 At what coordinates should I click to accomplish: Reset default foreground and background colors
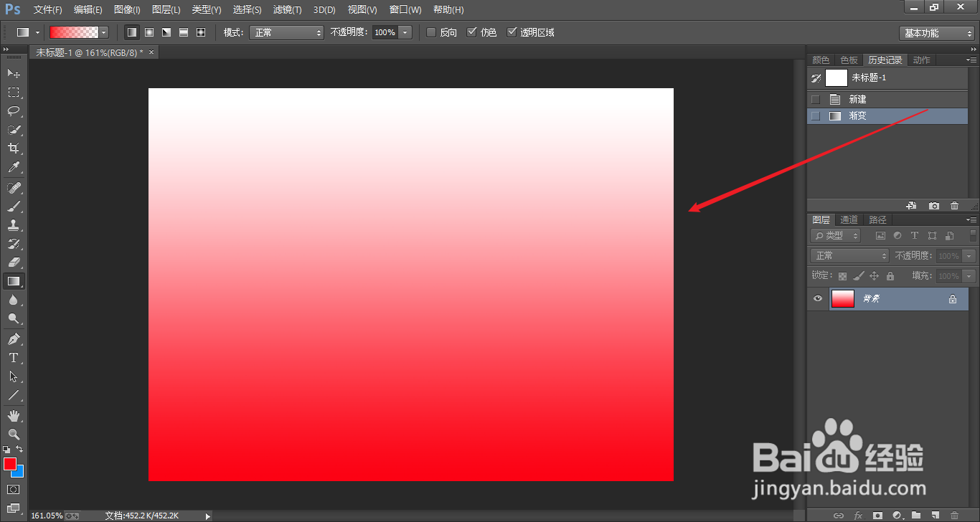click(6, 449)
